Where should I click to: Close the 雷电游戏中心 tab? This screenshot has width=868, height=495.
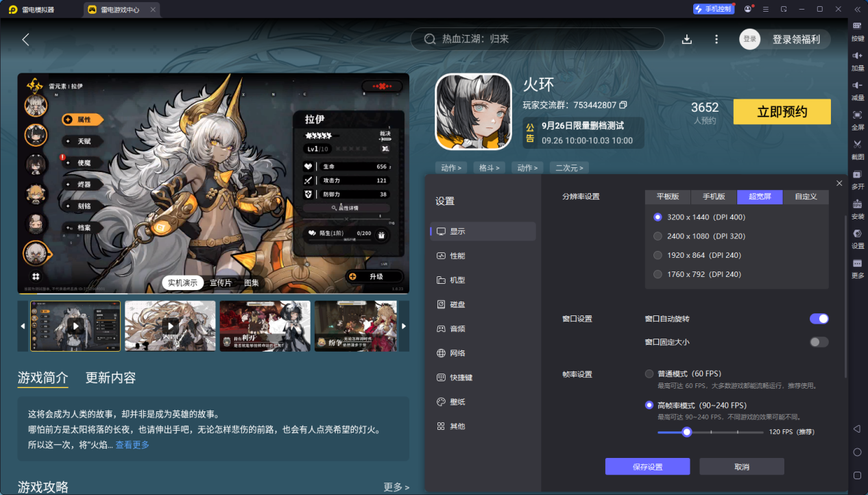pos(153,10)
